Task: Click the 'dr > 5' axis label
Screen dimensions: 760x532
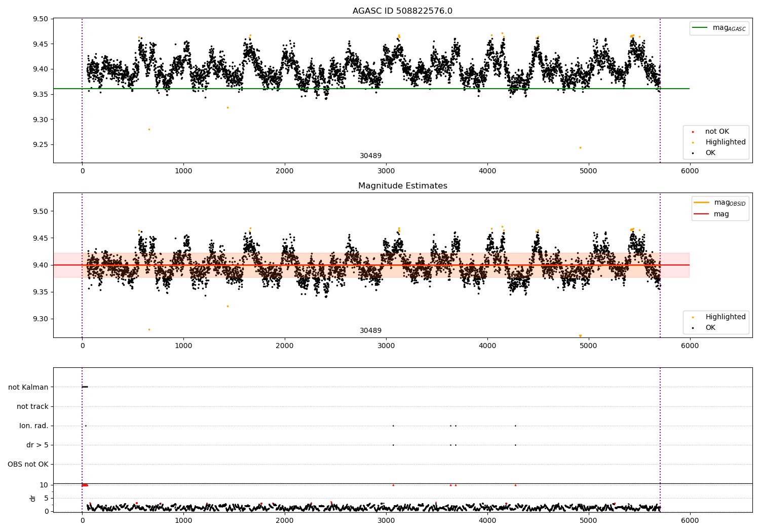Action: click(x=37, y=445)
